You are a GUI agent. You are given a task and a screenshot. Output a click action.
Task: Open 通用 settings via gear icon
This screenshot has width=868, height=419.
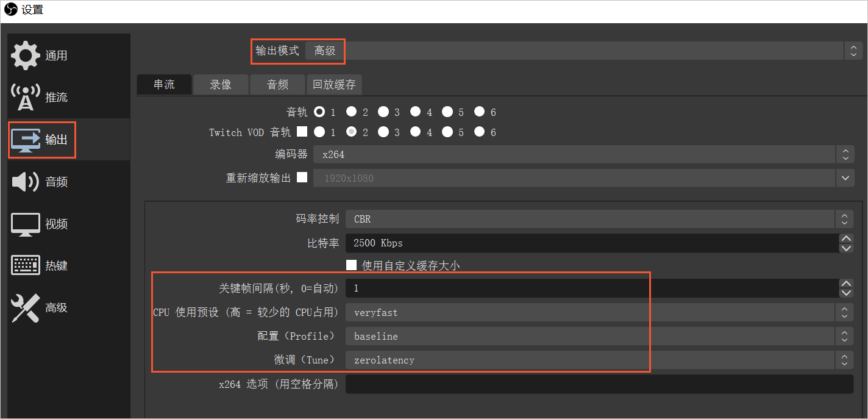click(25, 55)
